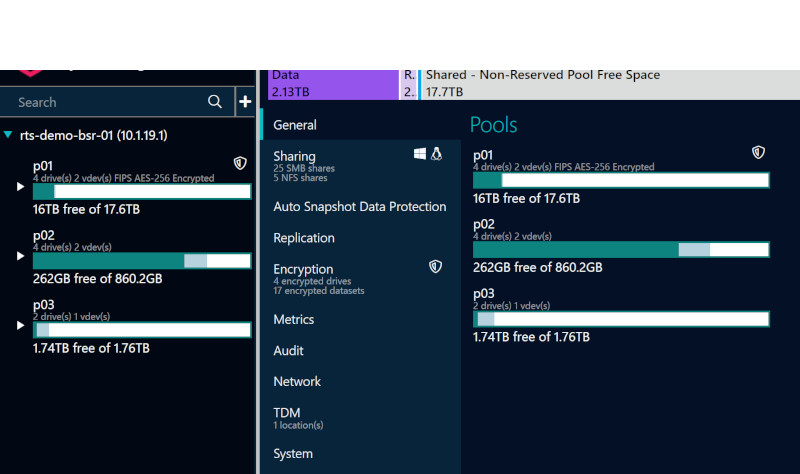800x474 pixels.
Task: Click p01 title in Pools panel
Action: pyautogui.click(x=483, y=155)
